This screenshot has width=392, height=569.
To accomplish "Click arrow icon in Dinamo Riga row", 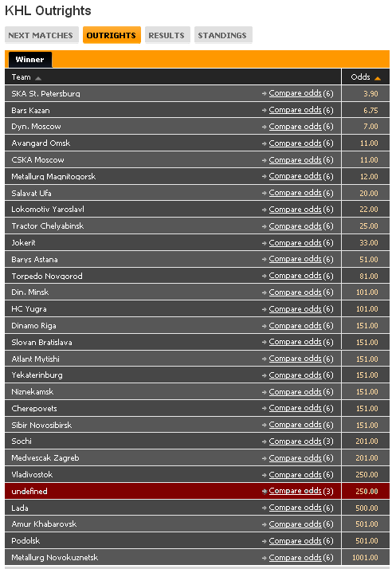I will click(265, 326).
